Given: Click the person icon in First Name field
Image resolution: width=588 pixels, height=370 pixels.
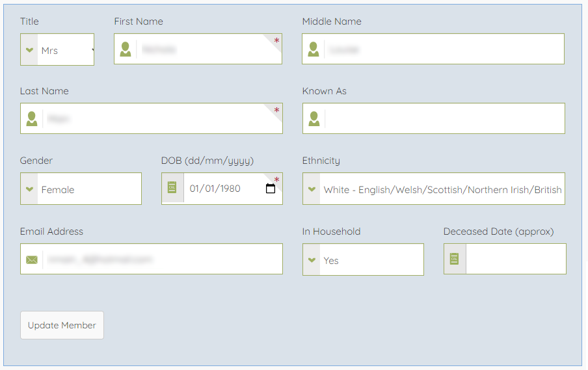Looking at the screenshot, I should point(126,49).
